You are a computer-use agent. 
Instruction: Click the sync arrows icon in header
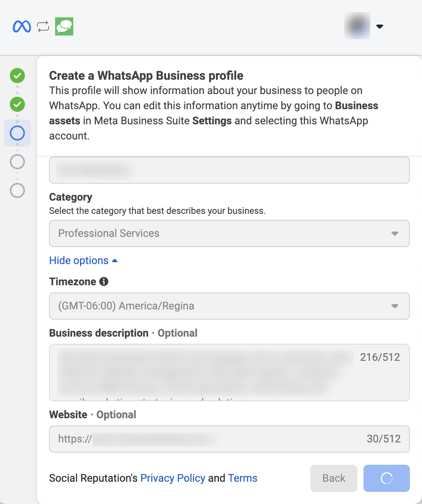tap(43, 26)
